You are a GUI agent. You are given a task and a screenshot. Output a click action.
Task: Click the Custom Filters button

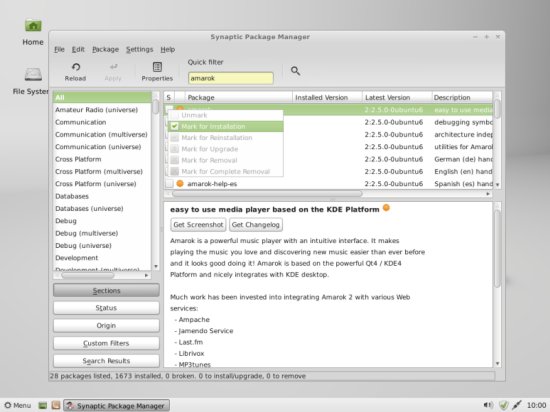[x=106, y=343]
